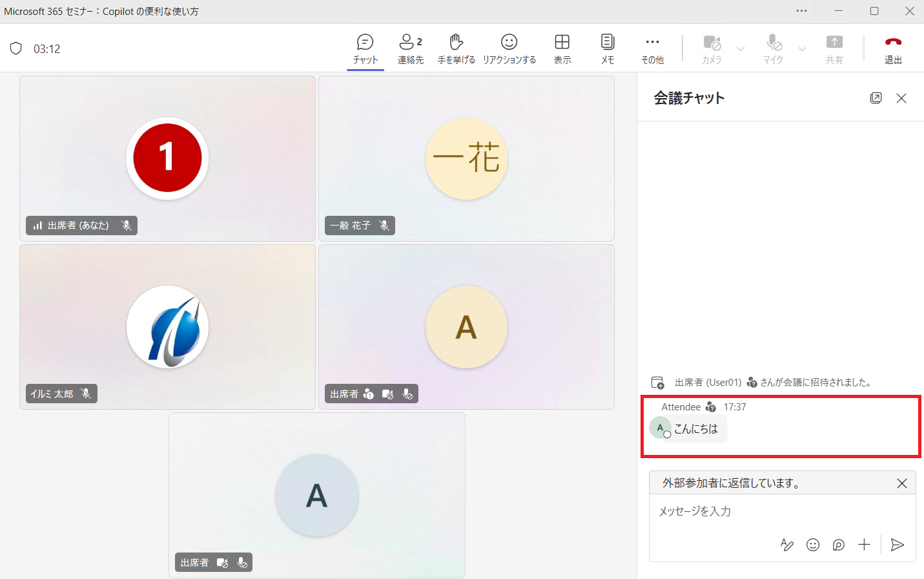Raise hand with 手を挙げる
This screenshot has height=579, width=924.
coord(457,49)
